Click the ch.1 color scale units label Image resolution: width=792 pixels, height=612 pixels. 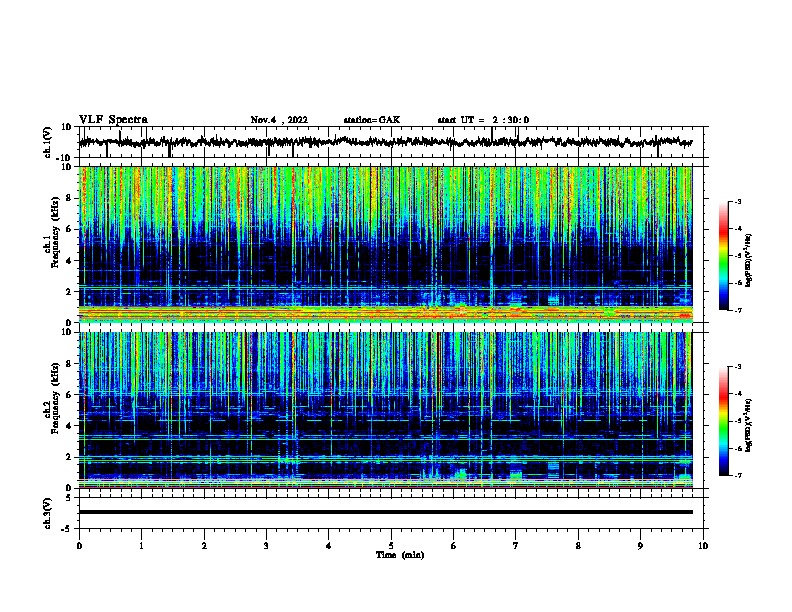pyautogui.click(x=748, y=260)
